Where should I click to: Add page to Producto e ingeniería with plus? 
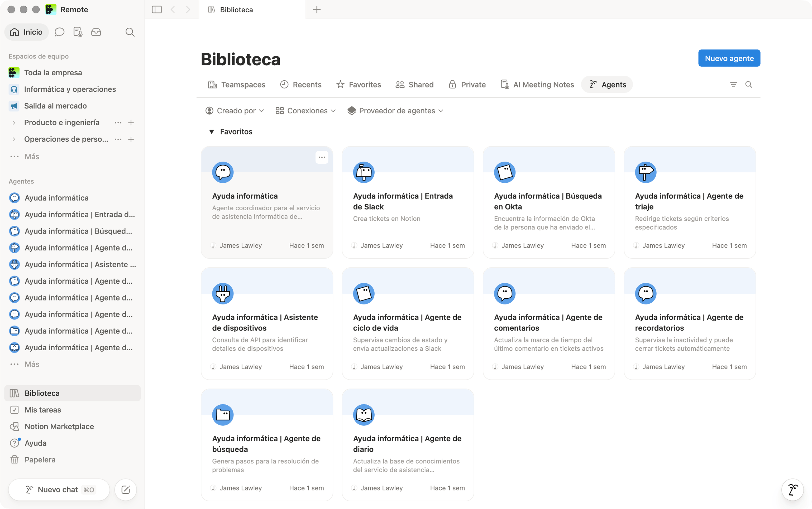coord(131,123)
